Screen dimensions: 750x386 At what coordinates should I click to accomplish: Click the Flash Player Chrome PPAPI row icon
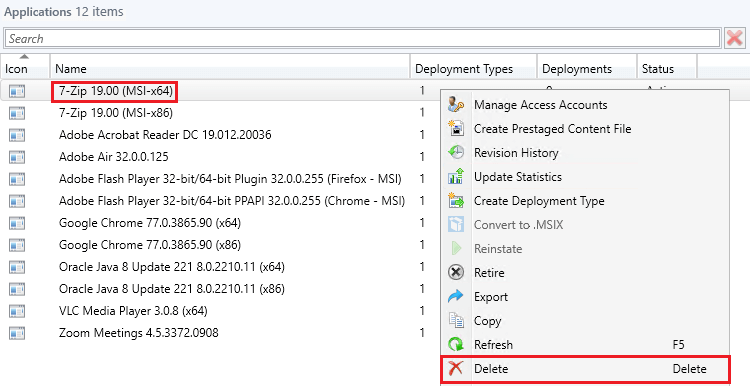(17, 201)
